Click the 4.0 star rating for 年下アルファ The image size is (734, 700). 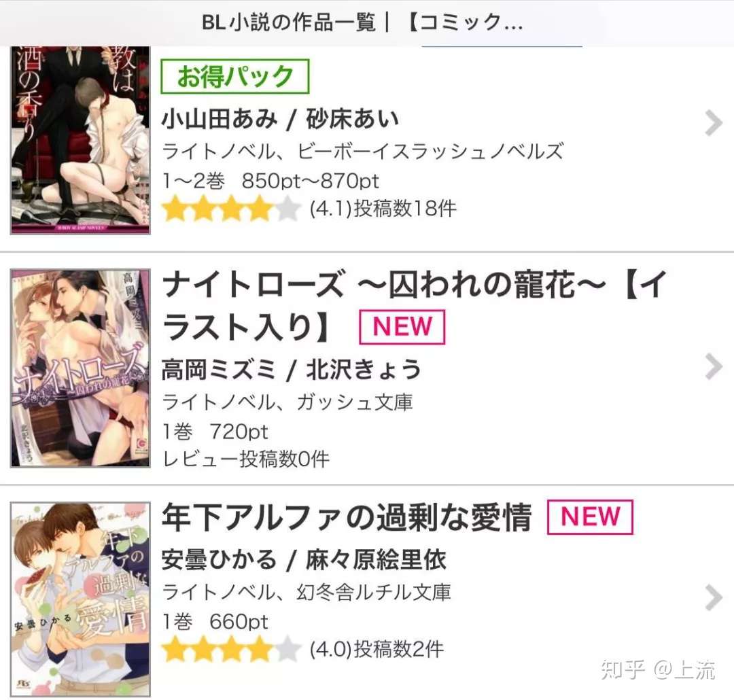tap(231, 649)
